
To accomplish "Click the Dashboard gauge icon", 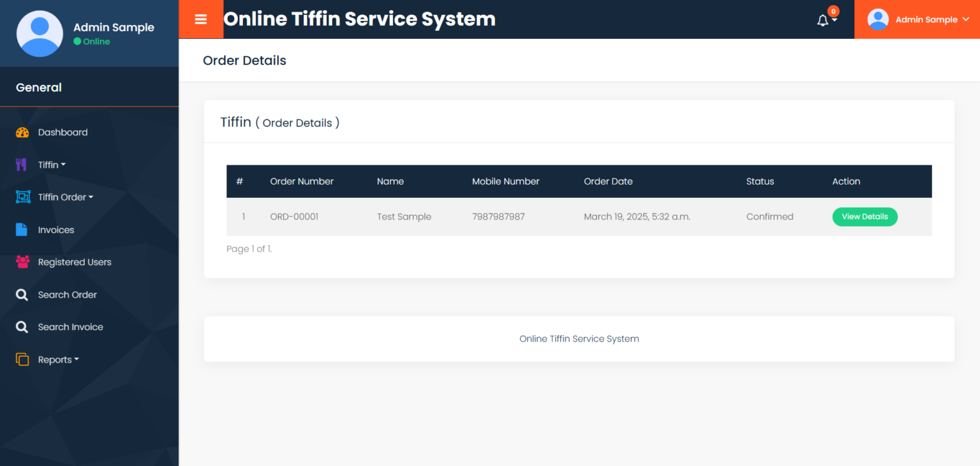I will (x=22, y=132).
